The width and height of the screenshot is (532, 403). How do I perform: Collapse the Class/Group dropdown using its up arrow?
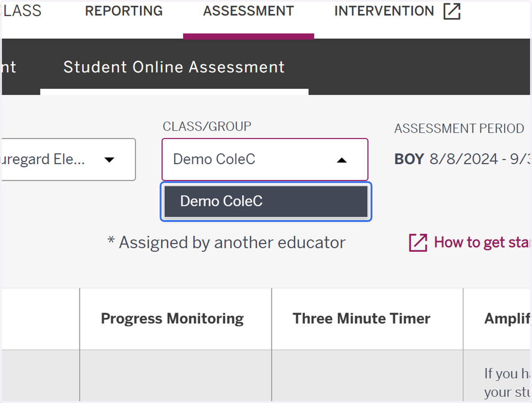click(x=341, y=160)
